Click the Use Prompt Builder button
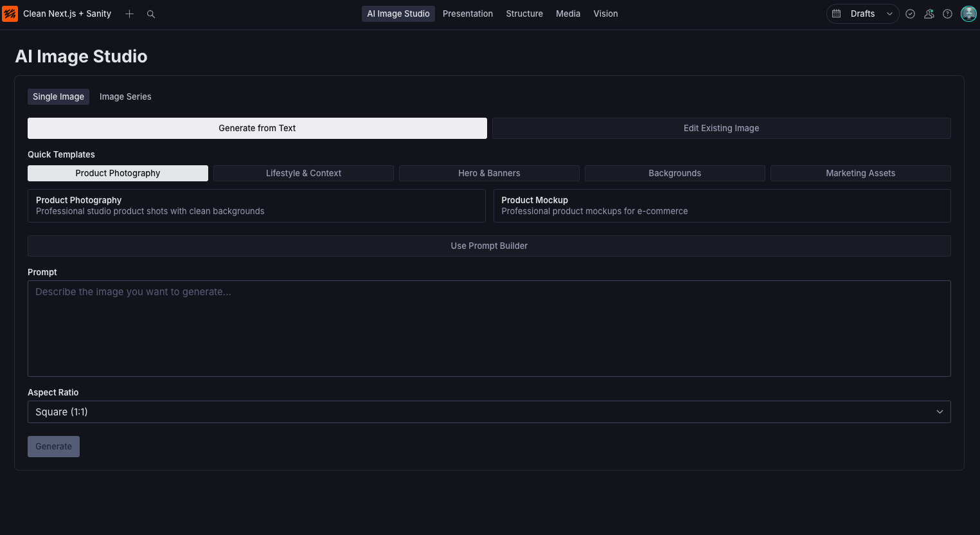 coord(489,246)
